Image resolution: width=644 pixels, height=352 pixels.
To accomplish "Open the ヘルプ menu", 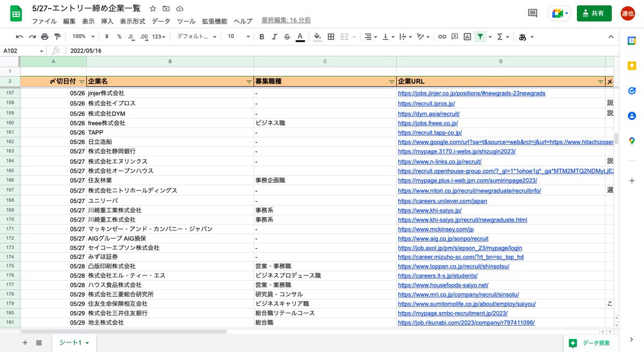I will click(x=243, y=21).
